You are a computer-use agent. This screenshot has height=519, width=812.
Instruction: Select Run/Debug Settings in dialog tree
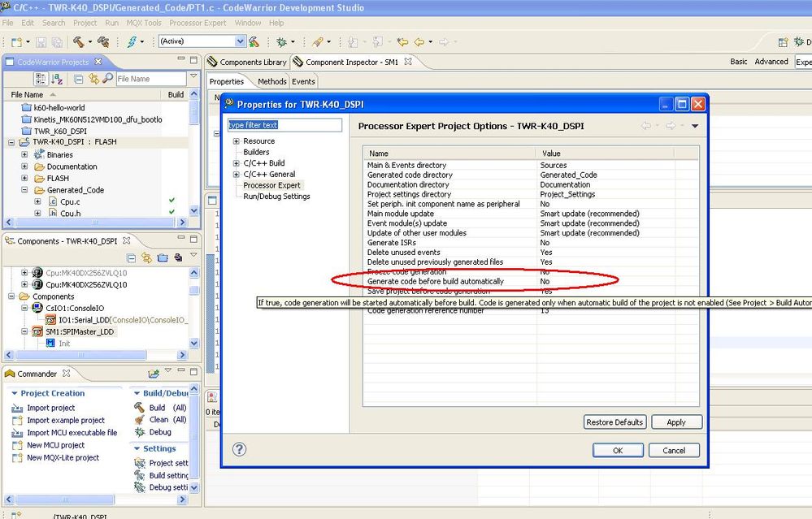[276, 197]
